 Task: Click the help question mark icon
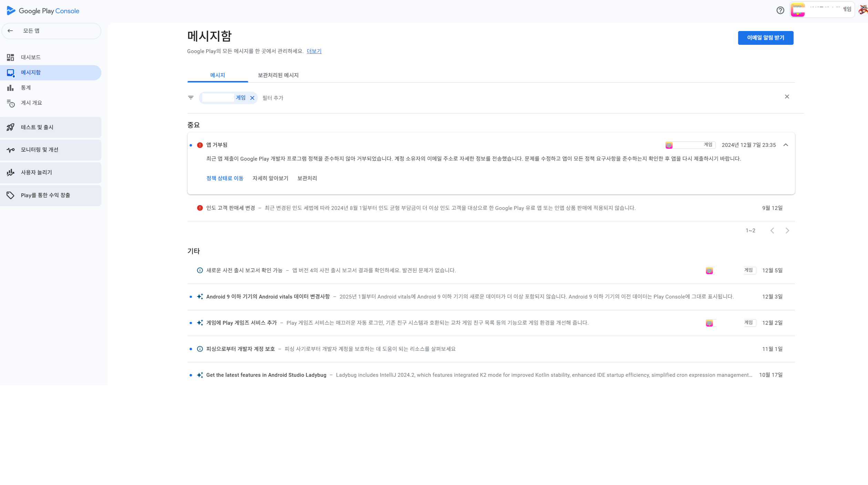780,10
